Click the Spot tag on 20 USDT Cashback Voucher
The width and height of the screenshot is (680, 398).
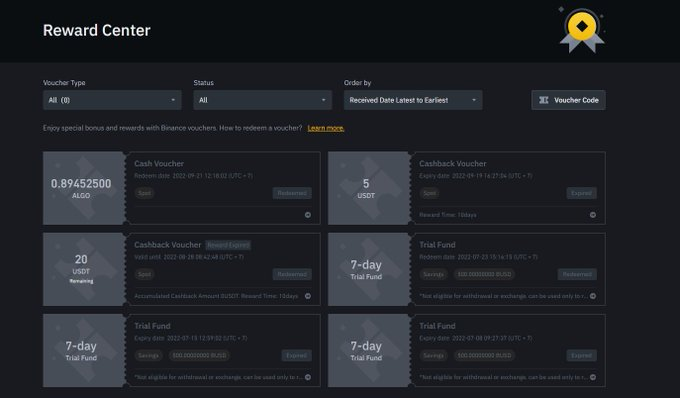[144, 274]
